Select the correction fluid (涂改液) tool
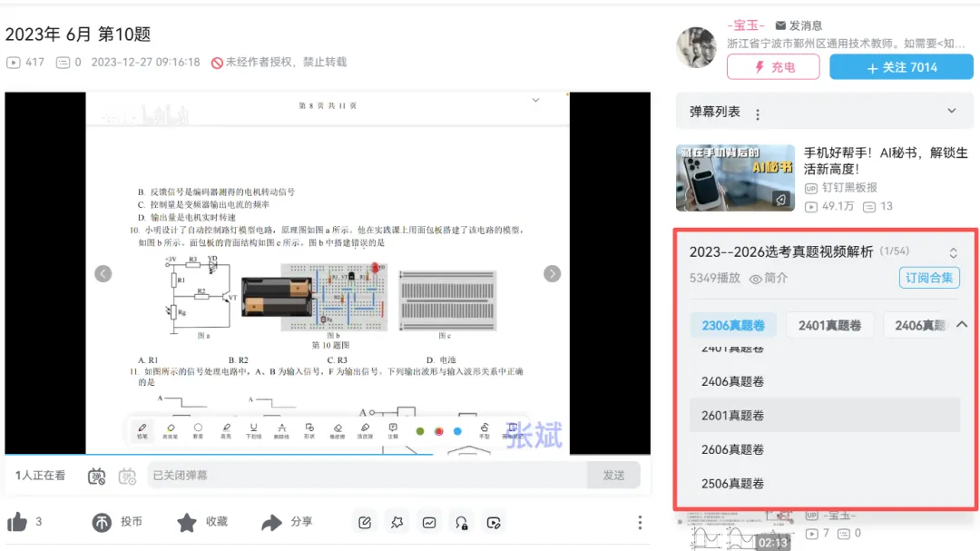 coord(365,430)
